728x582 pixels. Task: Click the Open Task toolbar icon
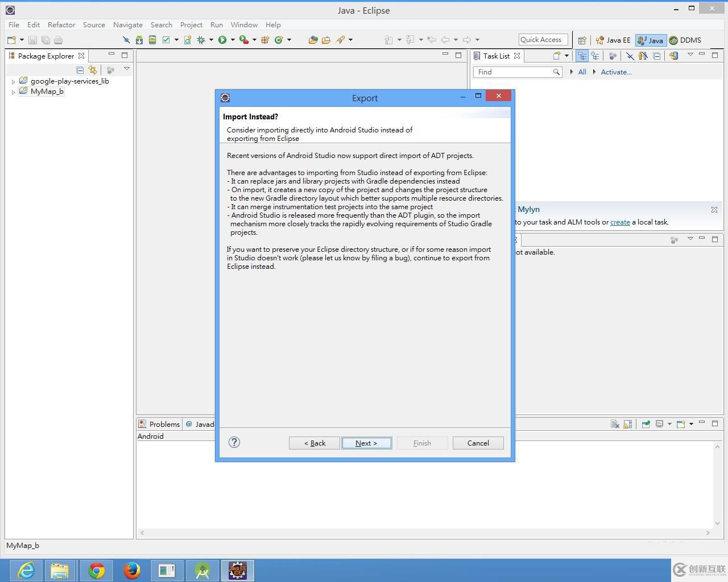point(326,40)
